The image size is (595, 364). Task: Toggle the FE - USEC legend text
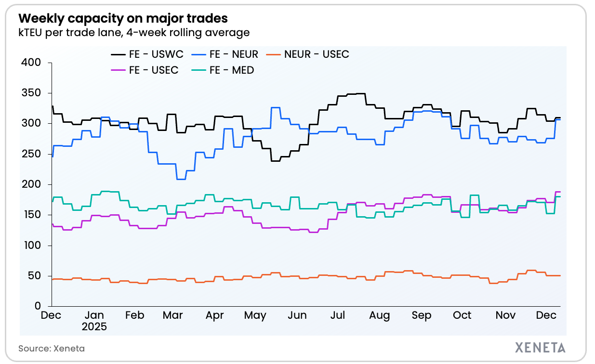pyautogui.click(x=154, y=70)
